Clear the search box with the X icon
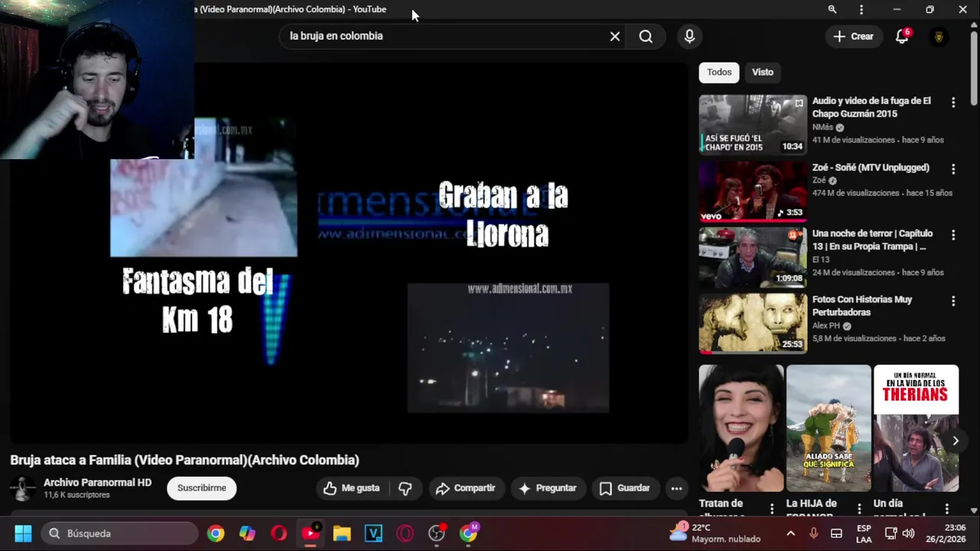 click(615, 36)
